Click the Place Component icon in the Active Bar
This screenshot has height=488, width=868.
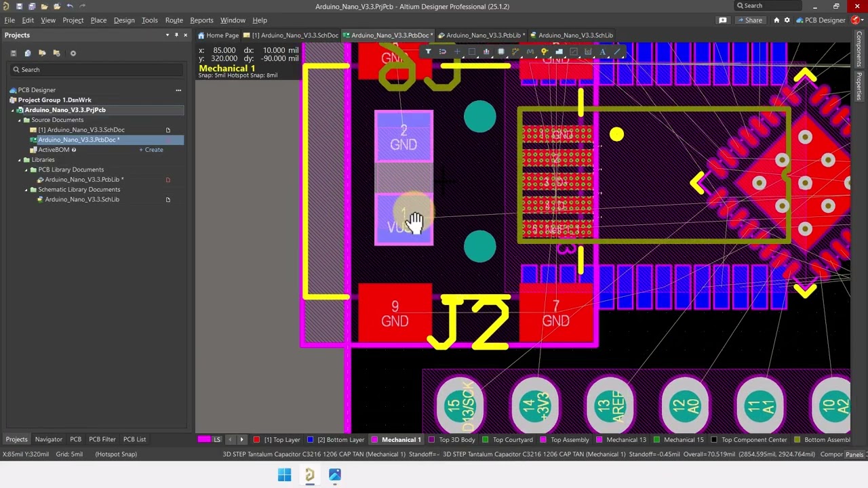point(501,52)
